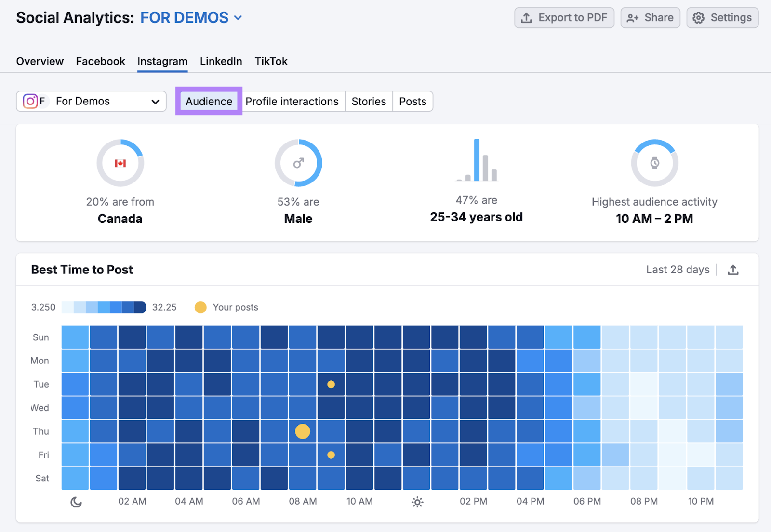771x532 pixels.
Task: Switch to the Facebook tab
Action: (100, 61)
